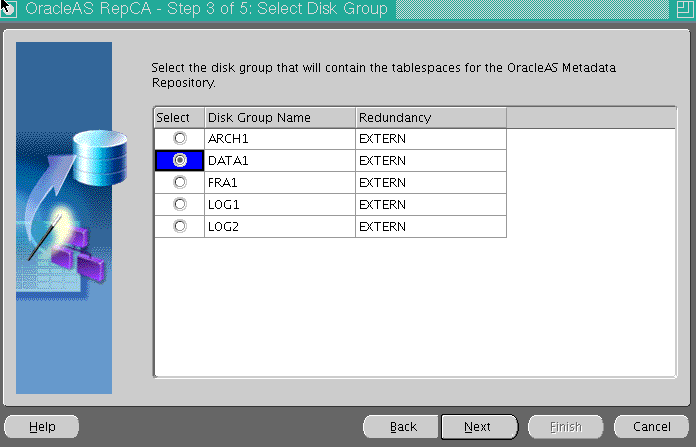Go back with the Back button
Screen dimensions: 696x447
pyautogui.click(x=401, y=427)
